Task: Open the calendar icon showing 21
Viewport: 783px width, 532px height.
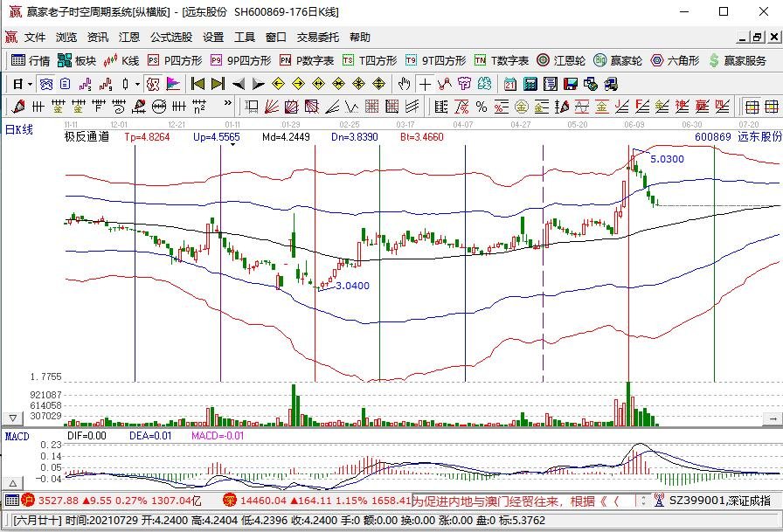Action: pyautogui.click(x=509, y=85)
